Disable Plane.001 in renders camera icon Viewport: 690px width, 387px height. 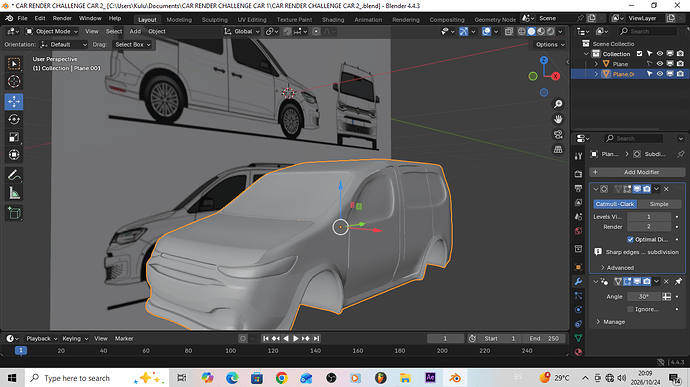680,74
